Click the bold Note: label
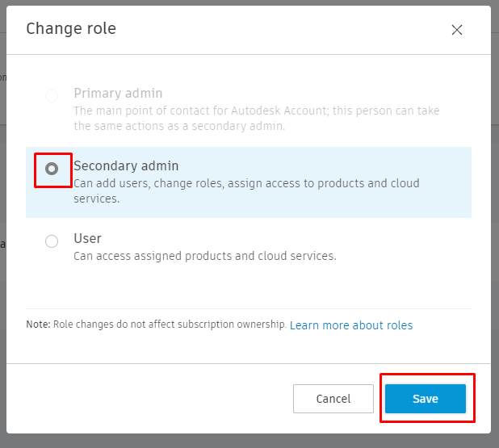 pyautogui.click(x=39, y=325)
